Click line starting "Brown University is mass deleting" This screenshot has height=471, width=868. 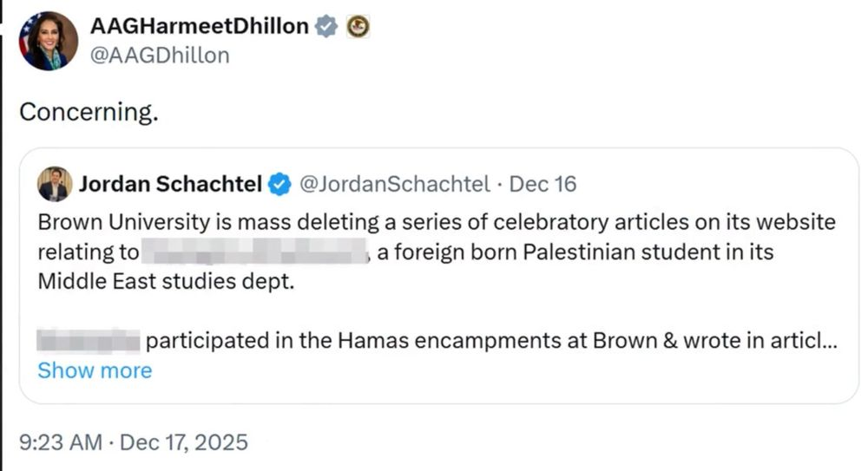436,222
